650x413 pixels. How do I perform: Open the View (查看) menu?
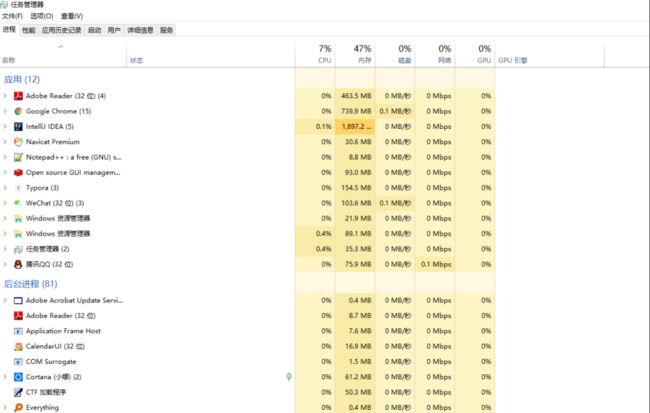[72, 16]
